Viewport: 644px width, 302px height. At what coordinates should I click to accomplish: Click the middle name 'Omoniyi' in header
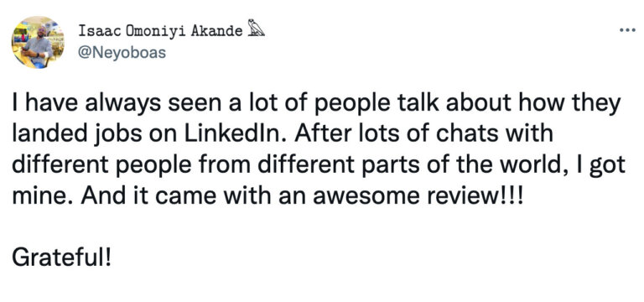click(x=150, y=31)
